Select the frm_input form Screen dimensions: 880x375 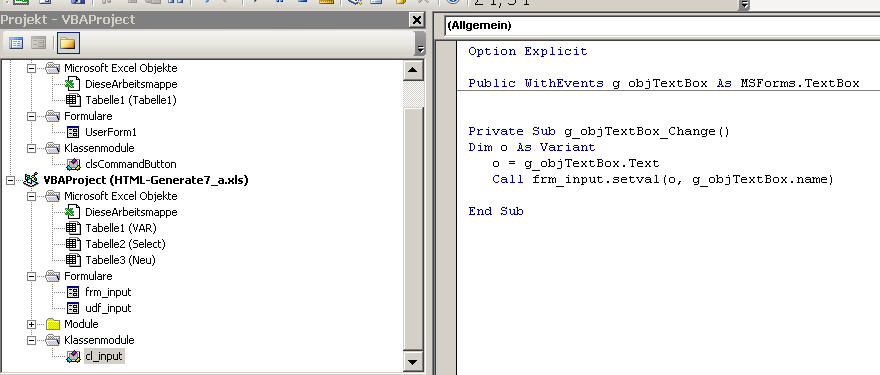tap(108, 292)
